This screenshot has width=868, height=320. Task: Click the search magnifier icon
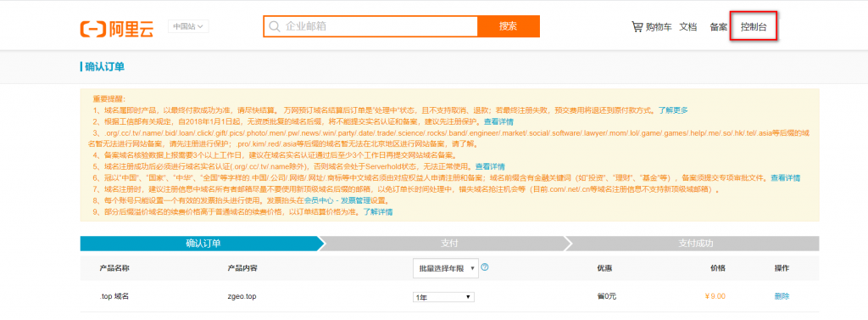pyautogui.click(x=274, y=26)
